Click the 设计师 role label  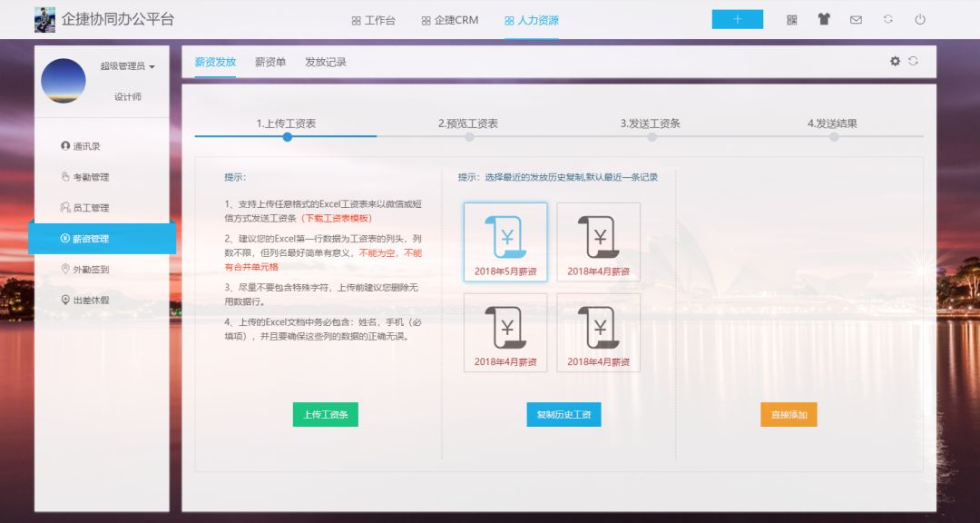[128, 97]
